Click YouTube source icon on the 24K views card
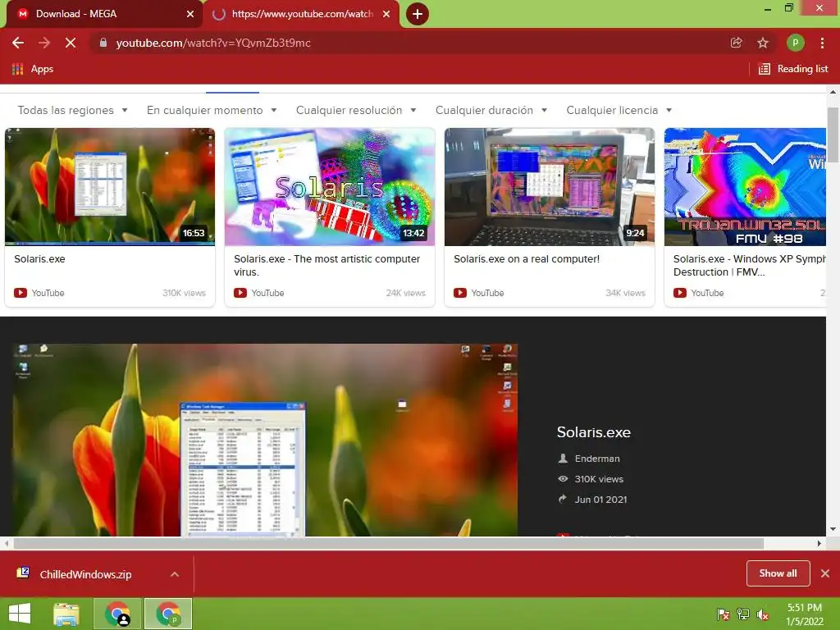This screenshot has height=630, width=840. 240,293
